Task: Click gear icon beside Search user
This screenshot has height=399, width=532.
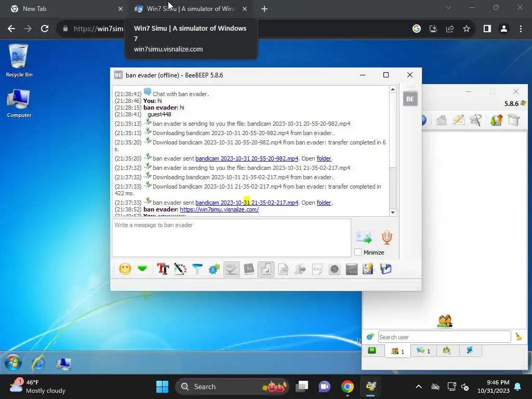Action: pyautogui.click(x=370, y=337)
